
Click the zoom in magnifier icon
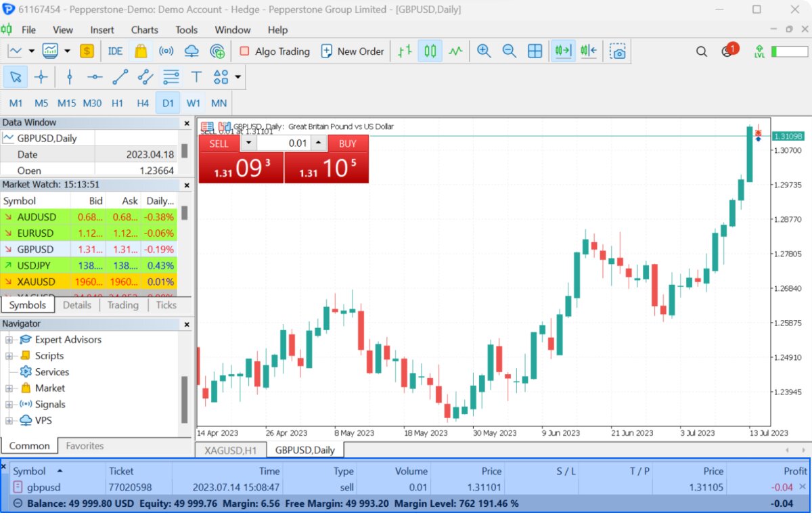pyautogui.click(x=484, y=51)
